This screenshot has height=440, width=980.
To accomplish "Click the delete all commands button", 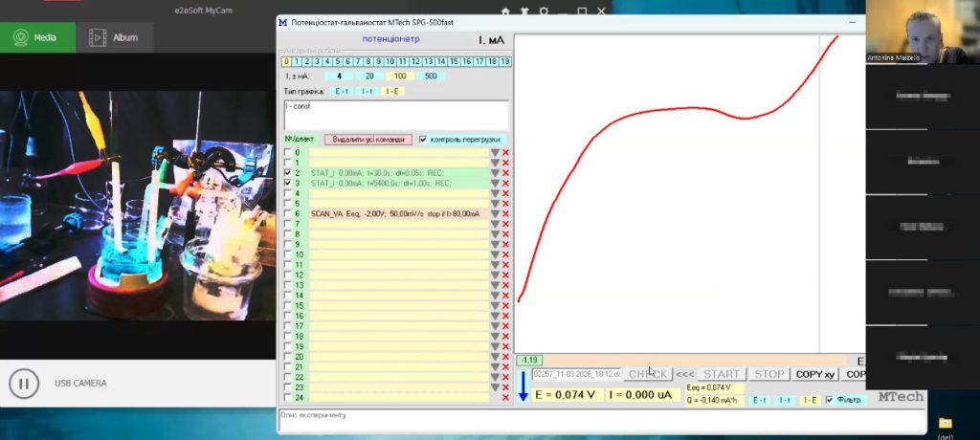I will pyautogui.click(x=367, y=139).
